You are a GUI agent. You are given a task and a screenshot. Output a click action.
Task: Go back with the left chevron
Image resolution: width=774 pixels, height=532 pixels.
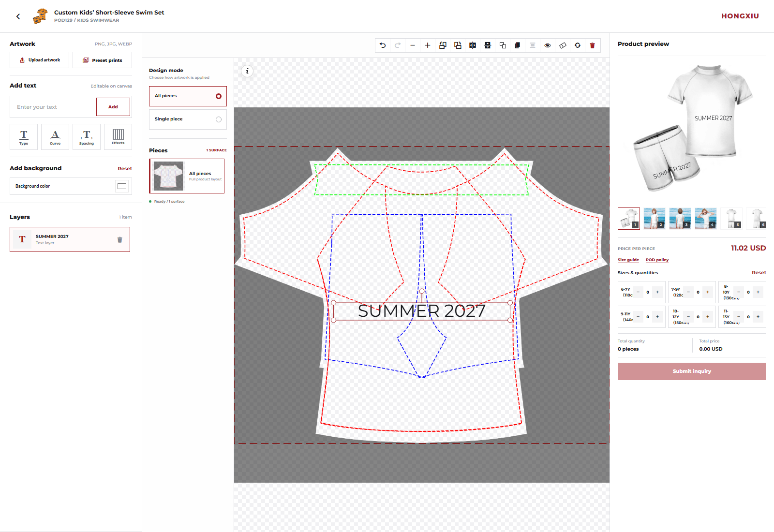[18, 16]
